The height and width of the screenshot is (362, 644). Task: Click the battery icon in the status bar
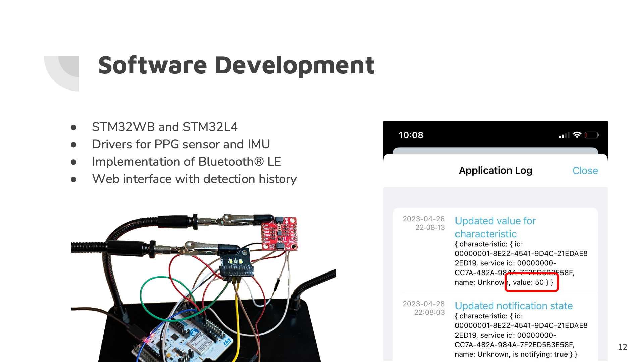tap(592, 135)
